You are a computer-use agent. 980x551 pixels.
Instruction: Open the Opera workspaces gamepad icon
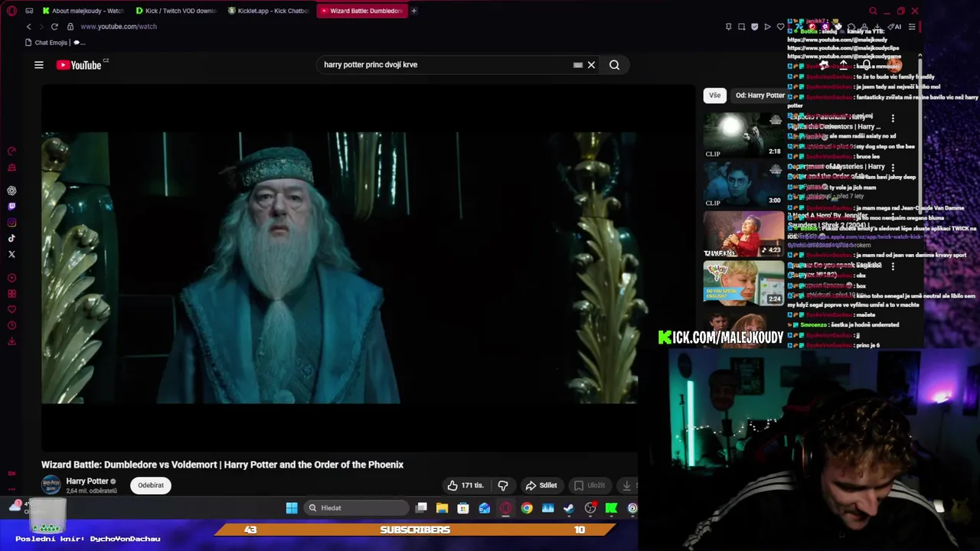pyautogui.click(x=29, y=11)
